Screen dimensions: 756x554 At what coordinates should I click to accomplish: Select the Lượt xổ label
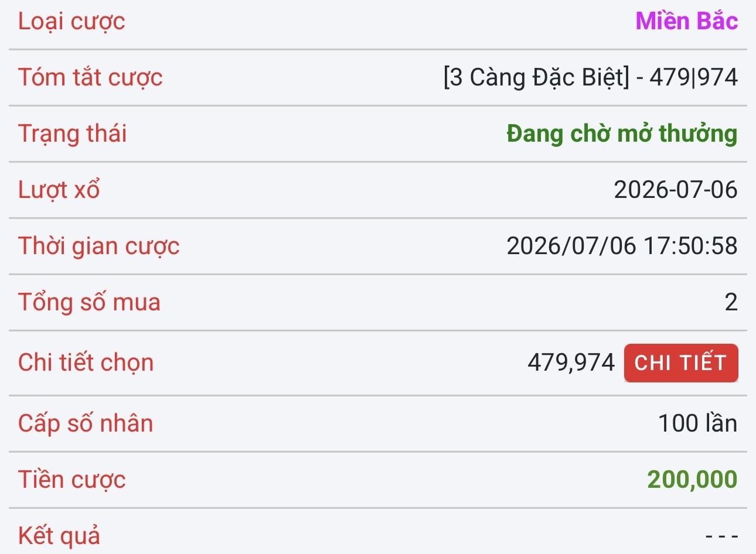click(x=59, y=190)
